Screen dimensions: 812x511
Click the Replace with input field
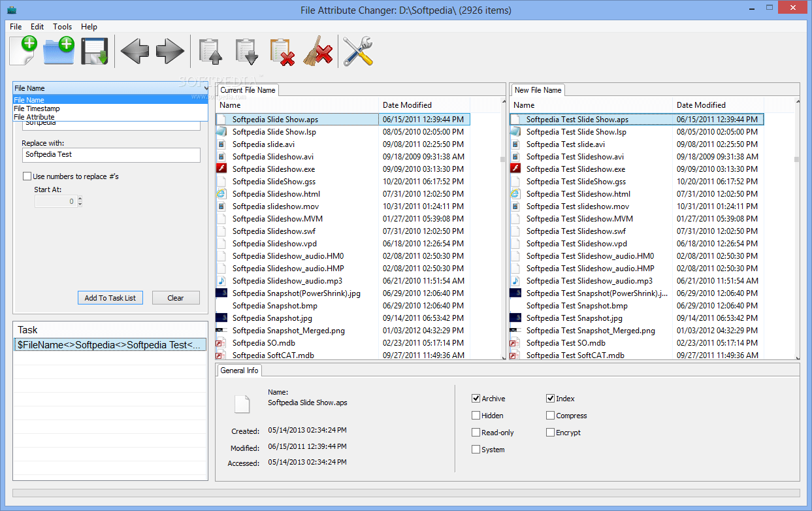point(110,155)
